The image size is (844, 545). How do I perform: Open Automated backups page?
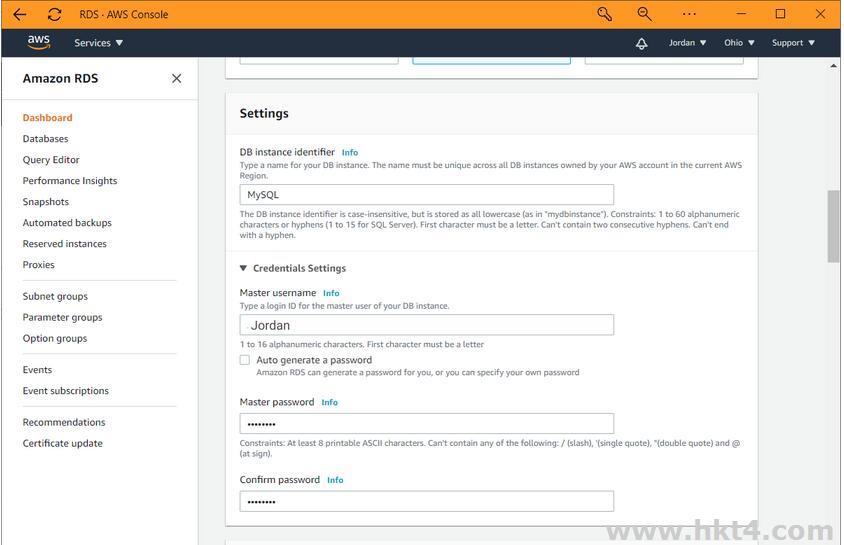point(67,223)
